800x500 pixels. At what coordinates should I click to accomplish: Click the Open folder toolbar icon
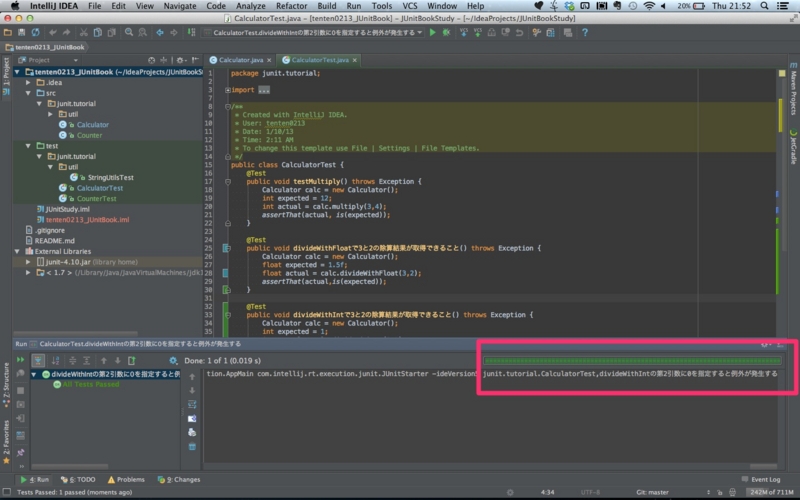pos(8,33)
